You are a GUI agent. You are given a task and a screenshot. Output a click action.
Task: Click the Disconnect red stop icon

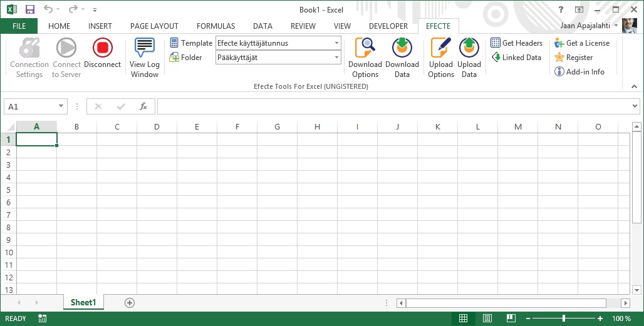(102, 48)
